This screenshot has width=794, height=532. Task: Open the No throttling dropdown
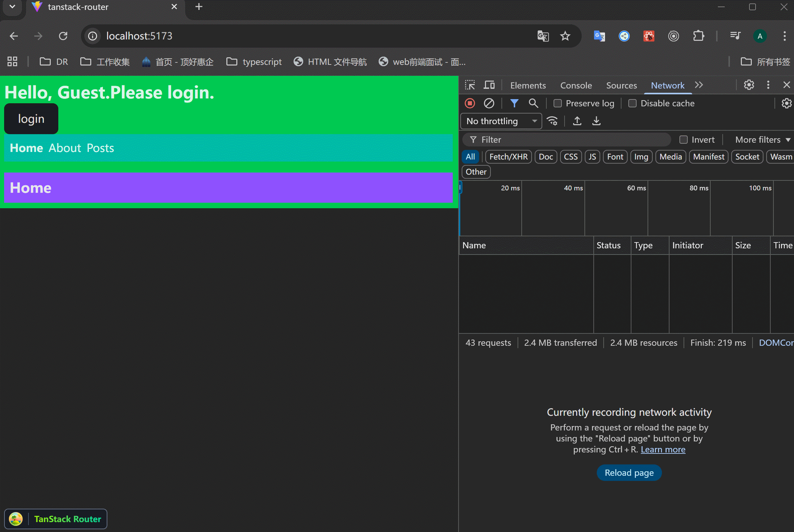point(501,121)
